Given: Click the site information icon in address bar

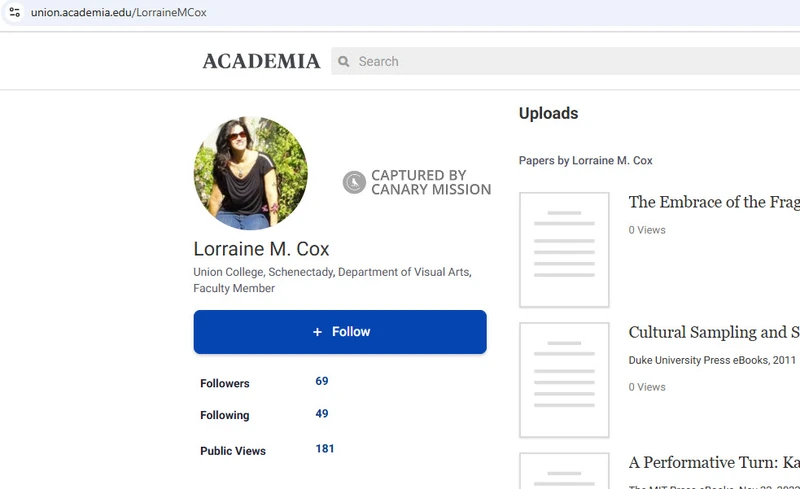Looking at the screenshot, I should (x=14, y=12).
